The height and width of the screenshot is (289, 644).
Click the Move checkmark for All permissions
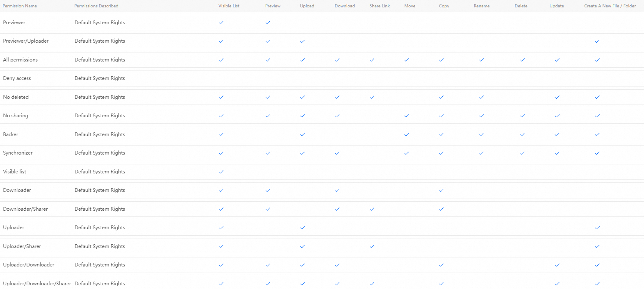pyautogui.click(x=407, y=60)
